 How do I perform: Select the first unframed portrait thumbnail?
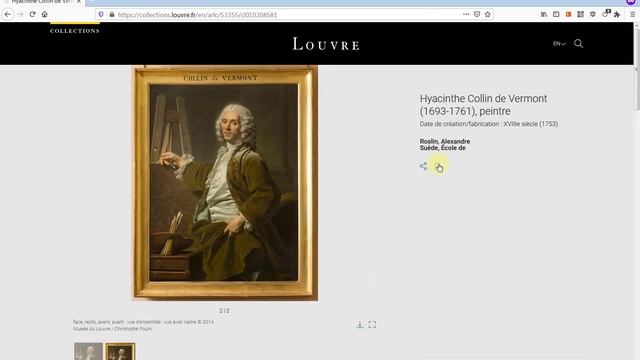88,351
